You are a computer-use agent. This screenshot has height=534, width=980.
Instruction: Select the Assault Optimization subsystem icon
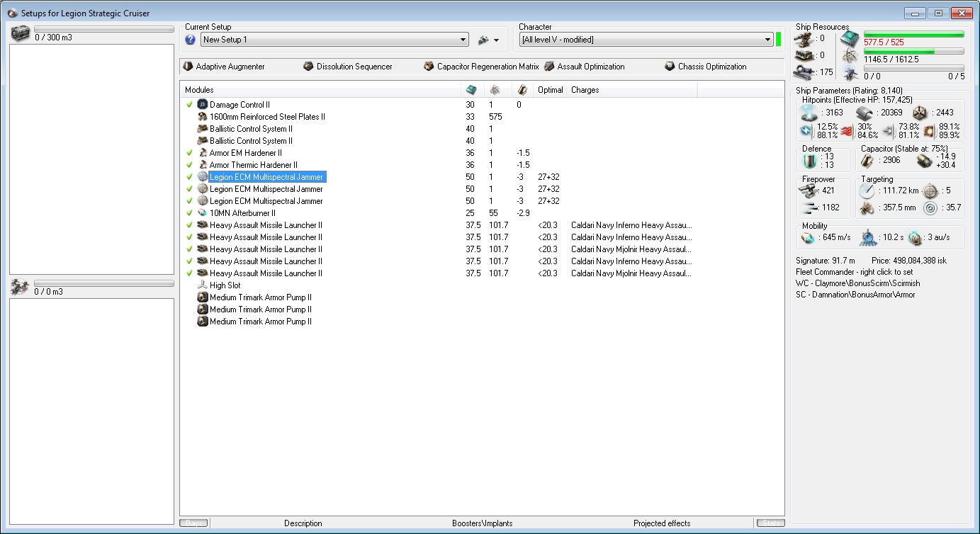pos(549,67)
